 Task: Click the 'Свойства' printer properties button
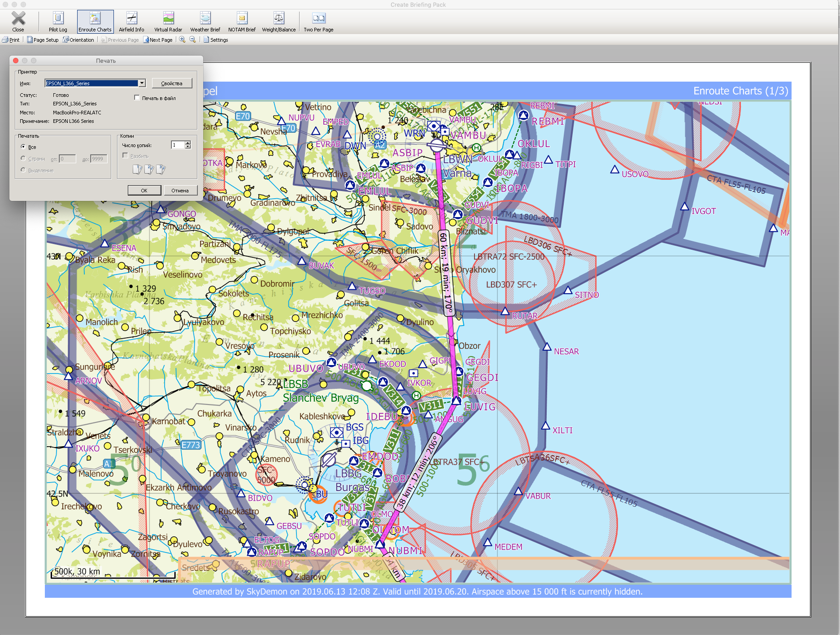[x=172, y=83]
